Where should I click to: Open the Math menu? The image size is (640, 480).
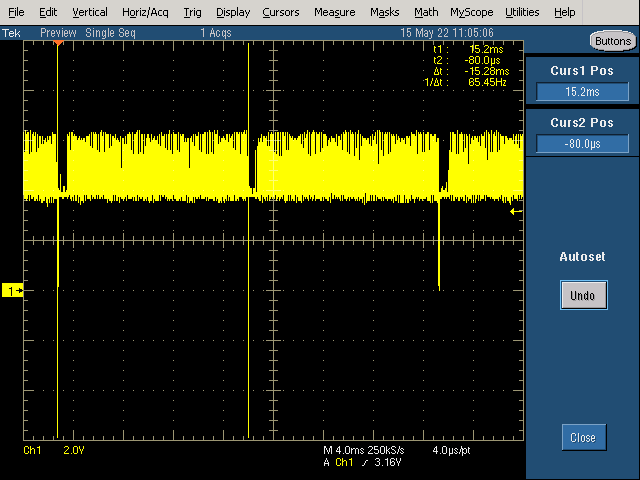[x=426, y=12]
